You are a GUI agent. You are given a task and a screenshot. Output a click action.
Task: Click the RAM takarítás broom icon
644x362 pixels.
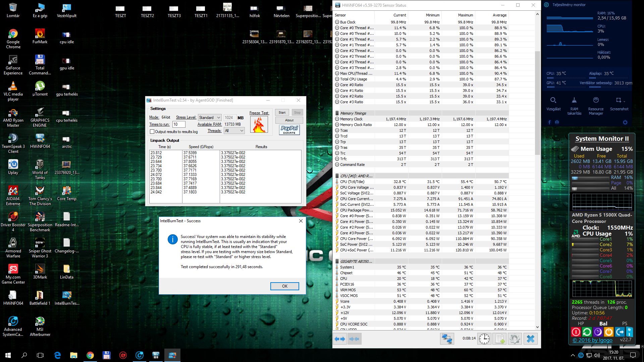pos(574,100)
